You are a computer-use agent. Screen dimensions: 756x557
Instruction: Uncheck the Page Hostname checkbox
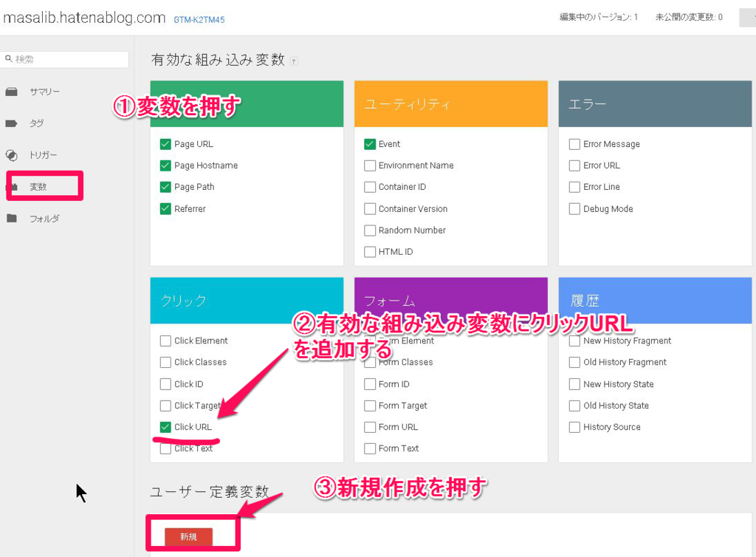click(x=165, y=165)
